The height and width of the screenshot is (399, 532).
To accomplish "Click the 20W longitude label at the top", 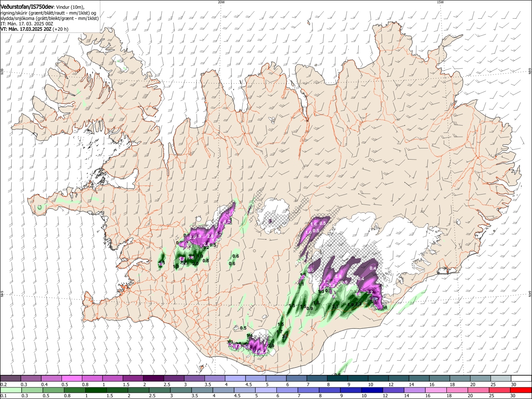I will coord(221,2).
